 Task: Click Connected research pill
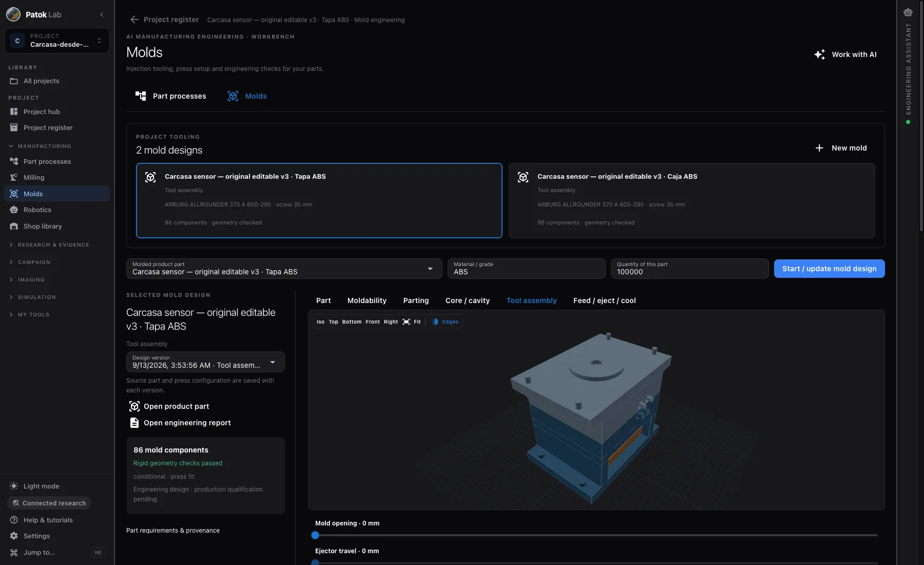click(x=49, y=503)
